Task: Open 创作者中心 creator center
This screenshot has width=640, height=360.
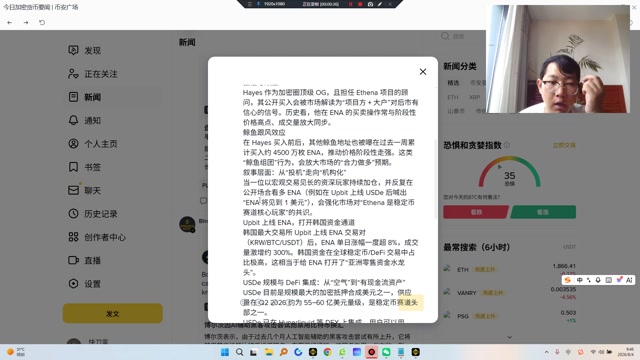Action: (x=97, y=237)
